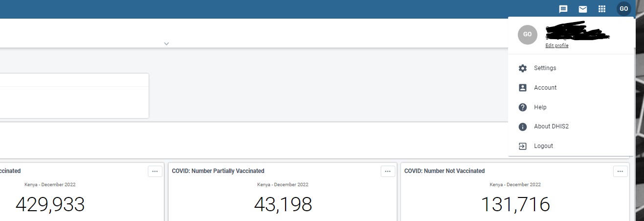
Task: Open the interpretations chat icon in header
Action: (x=563, y=9)
